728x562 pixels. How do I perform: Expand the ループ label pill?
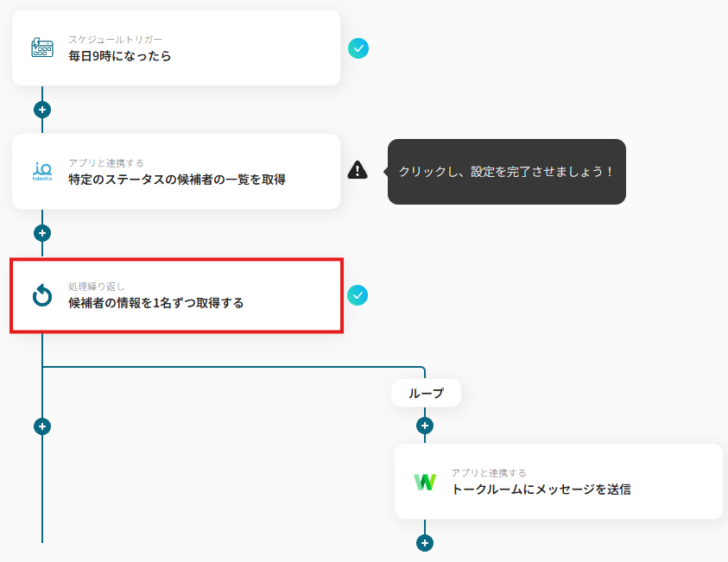[426, 392]
